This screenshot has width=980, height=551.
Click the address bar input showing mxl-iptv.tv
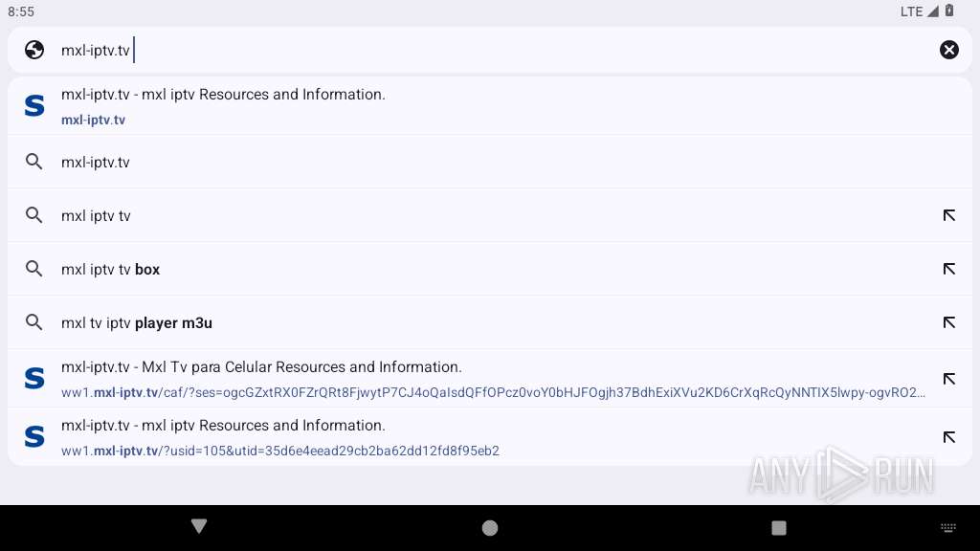[491, 50]
